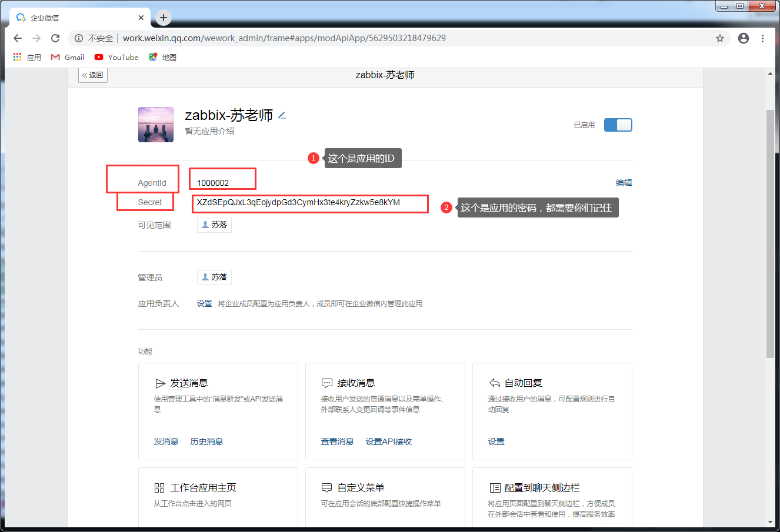Click the 自定义菜单 menu icon
Viewport: 780px width, 532px height.
point(327,488)
